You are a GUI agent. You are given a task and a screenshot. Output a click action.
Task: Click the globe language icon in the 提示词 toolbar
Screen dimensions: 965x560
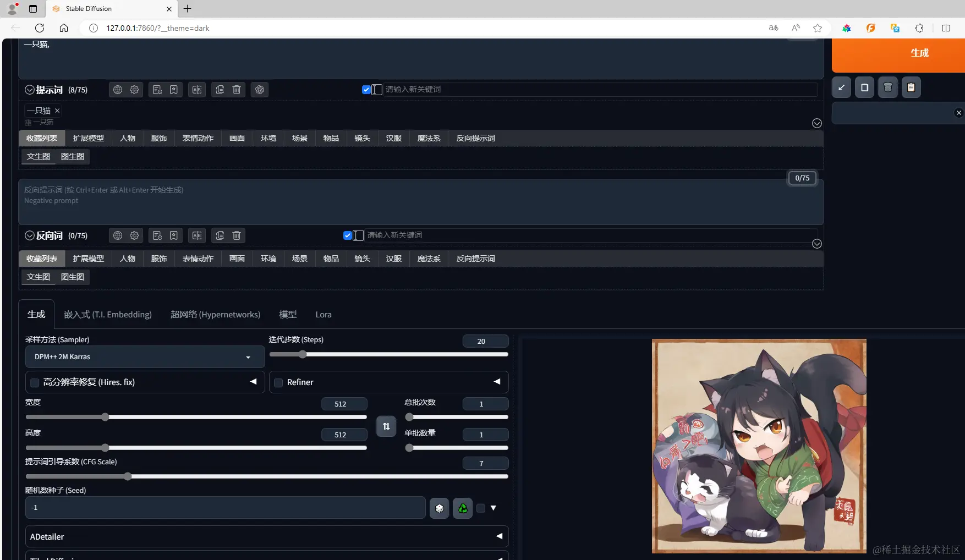click(118, 90)
